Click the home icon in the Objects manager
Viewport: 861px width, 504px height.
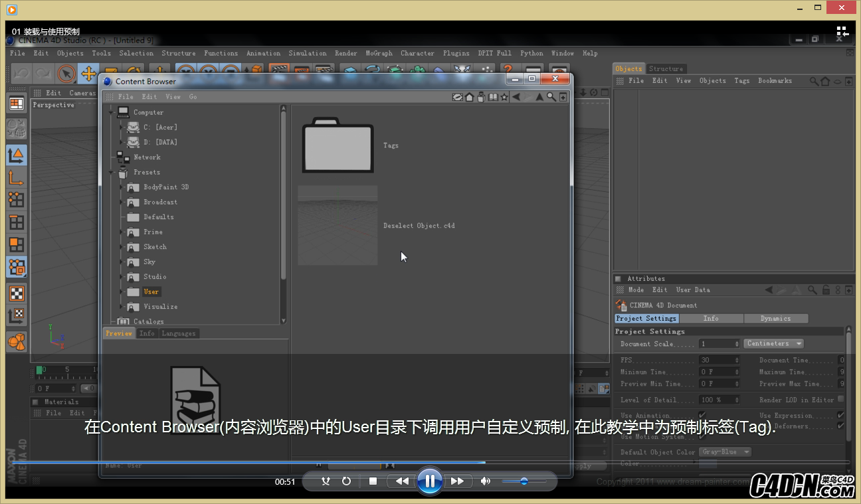coord(825,81)
